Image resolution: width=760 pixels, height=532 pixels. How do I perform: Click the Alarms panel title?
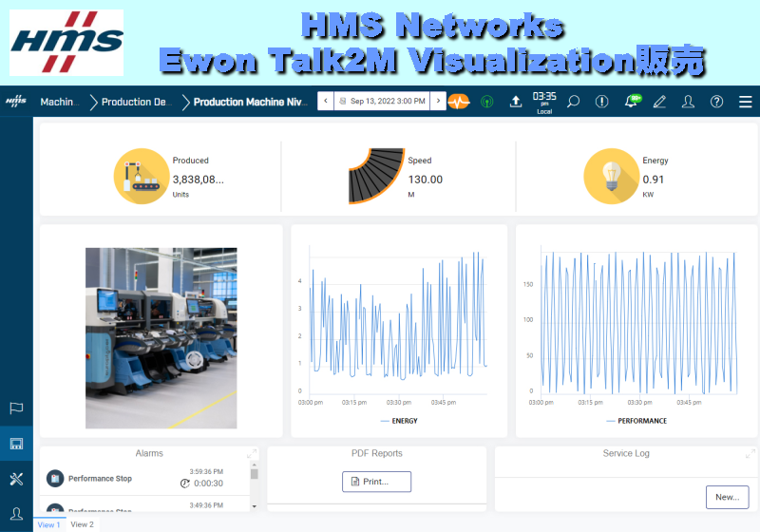(149, 453)
